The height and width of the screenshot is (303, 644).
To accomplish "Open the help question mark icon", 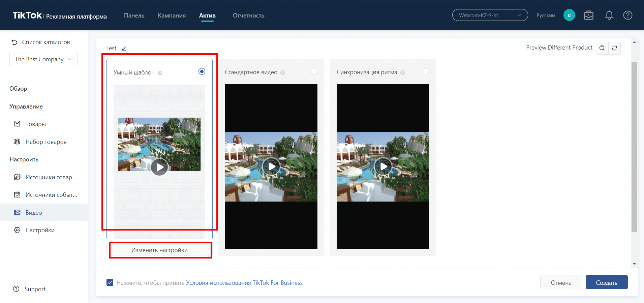I will (627, 15).
